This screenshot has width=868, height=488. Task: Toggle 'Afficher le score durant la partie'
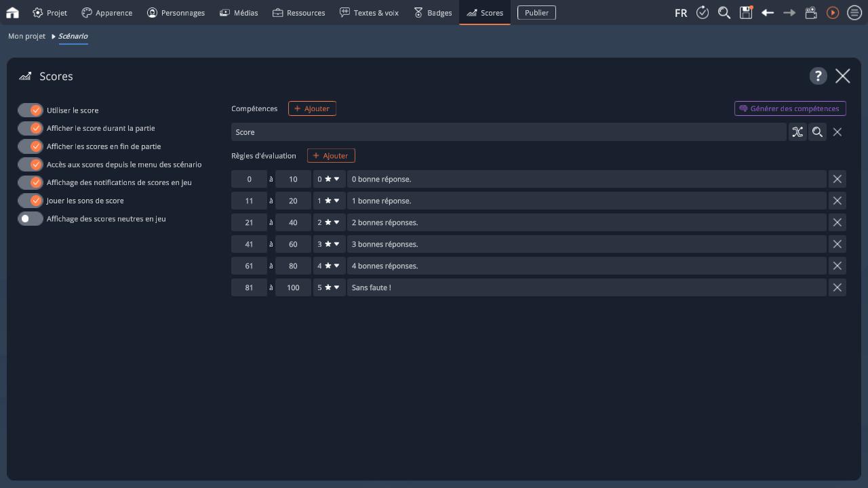point(31,128)
